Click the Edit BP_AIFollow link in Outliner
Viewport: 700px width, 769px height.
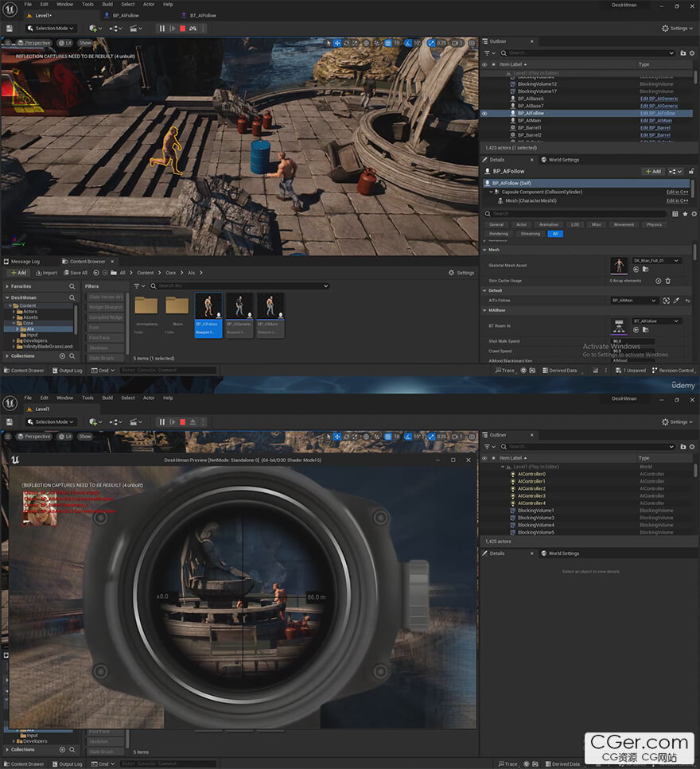(x=657, y=113)
